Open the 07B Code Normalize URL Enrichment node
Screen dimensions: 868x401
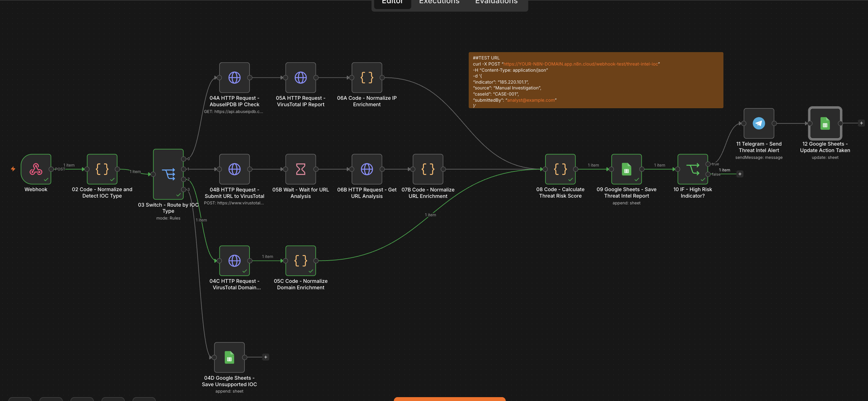[428, 169]
